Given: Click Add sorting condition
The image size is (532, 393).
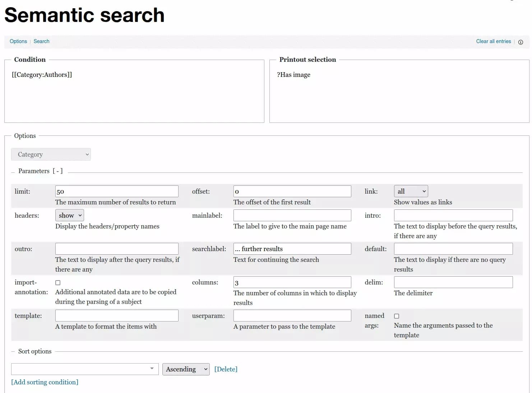Looking at the screenshot, I should pyautogui.click(x=44, y=382).
